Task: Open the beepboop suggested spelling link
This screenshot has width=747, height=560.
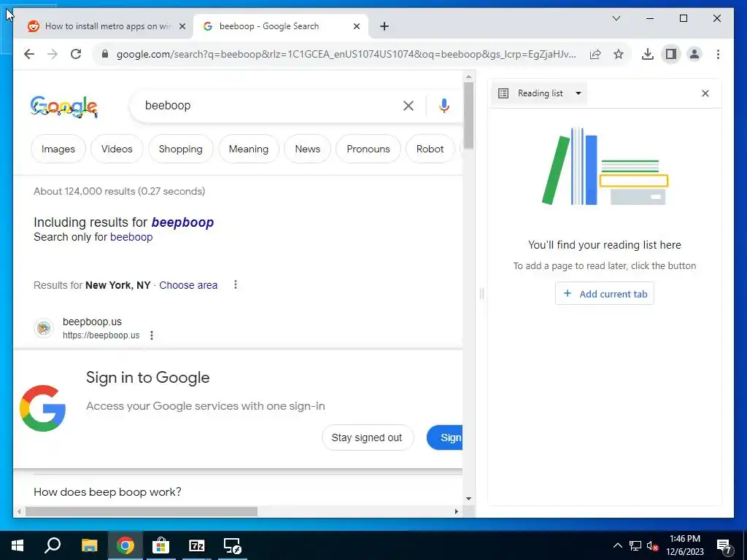Action: coord(182,222)
